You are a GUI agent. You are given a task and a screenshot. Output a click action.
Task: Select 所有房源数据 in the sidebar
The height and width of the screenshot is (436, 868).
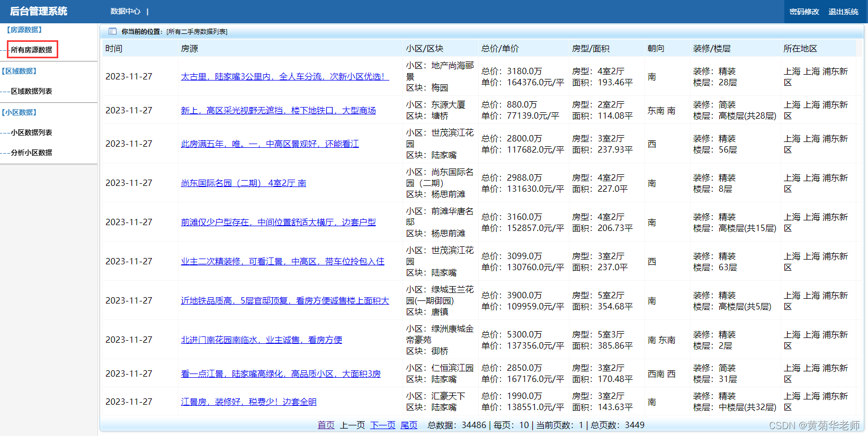pyautogui.click(x=32, y=50)
